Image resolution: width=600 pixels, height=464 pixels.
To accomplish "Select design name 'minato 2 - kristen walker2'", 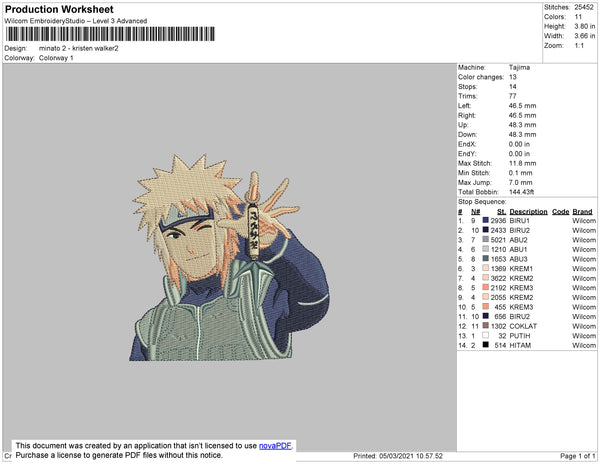I will tap(78, 49).
